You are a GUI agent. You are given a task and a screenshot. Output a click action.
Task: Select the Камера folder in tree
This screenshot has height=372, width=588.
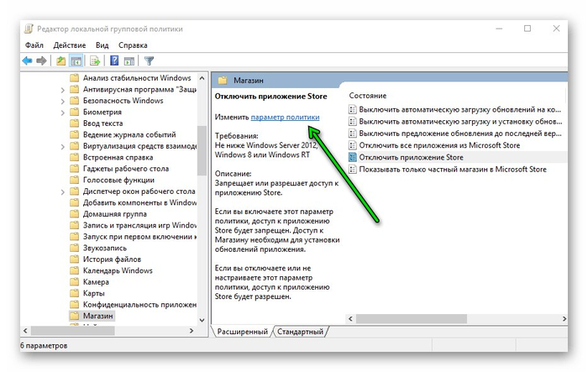[x=97, y=282]
